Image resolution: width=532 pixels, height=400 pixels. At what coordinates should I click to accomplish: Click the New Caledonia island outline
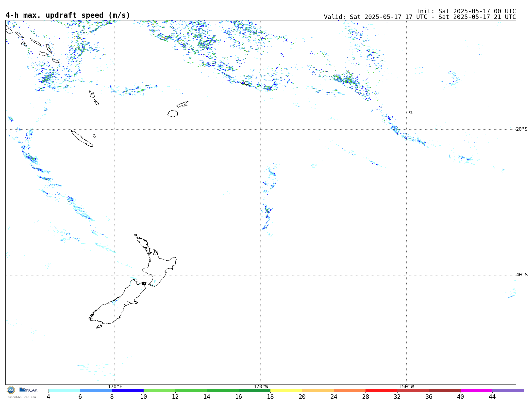pyautogui.click(x=82, y=138)
